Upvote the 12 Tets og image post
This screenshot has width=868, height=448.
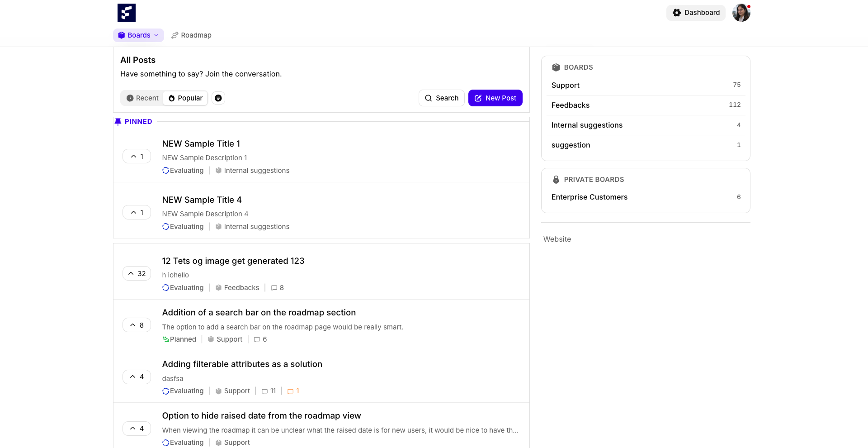point(137,273)
